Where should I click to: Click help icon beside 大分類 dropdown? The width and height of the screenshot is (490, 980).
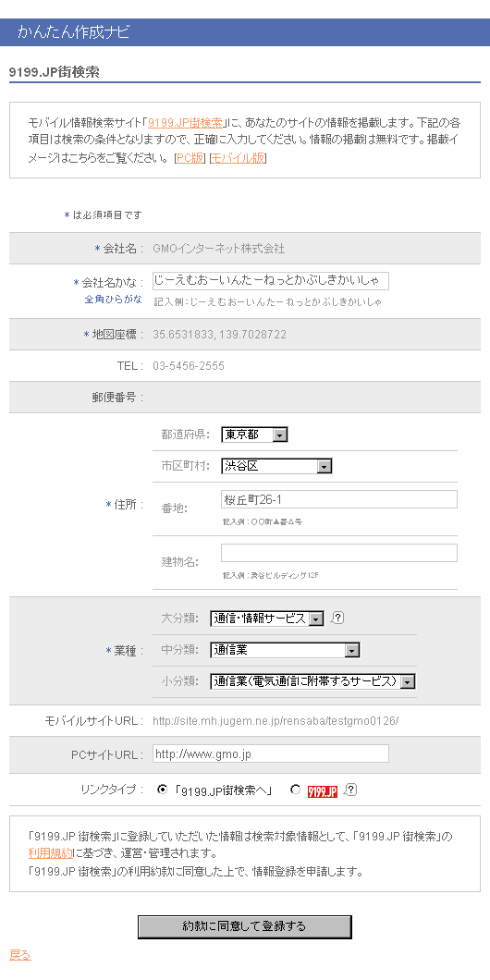point(337,619)
